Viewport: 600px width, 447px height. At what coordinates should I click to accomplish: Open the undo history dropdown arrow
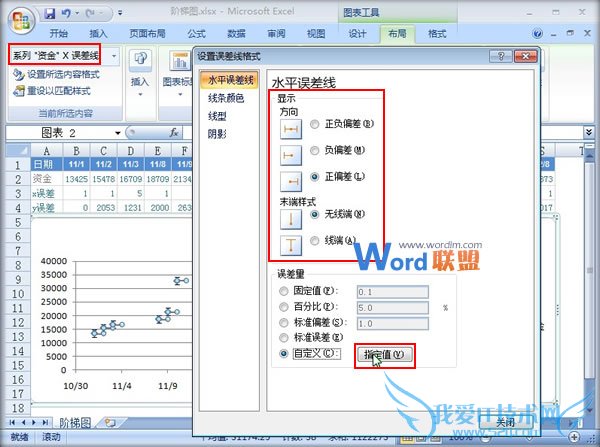(x=77, y=14)
